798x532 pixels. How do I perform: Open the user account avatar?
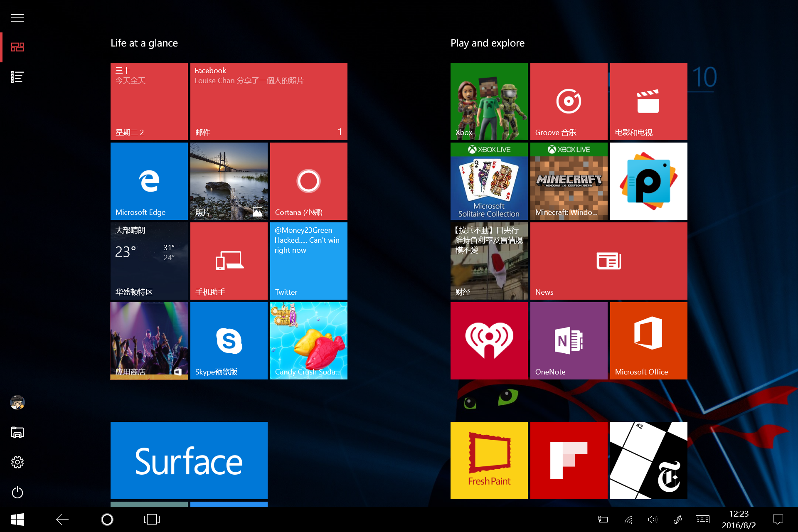click(x=17, y=402)
